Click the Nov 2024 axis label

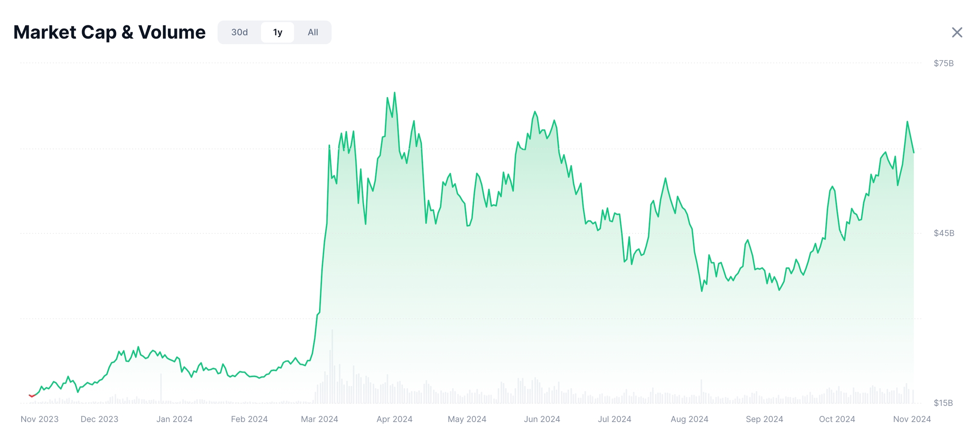(x=912, y=419)
